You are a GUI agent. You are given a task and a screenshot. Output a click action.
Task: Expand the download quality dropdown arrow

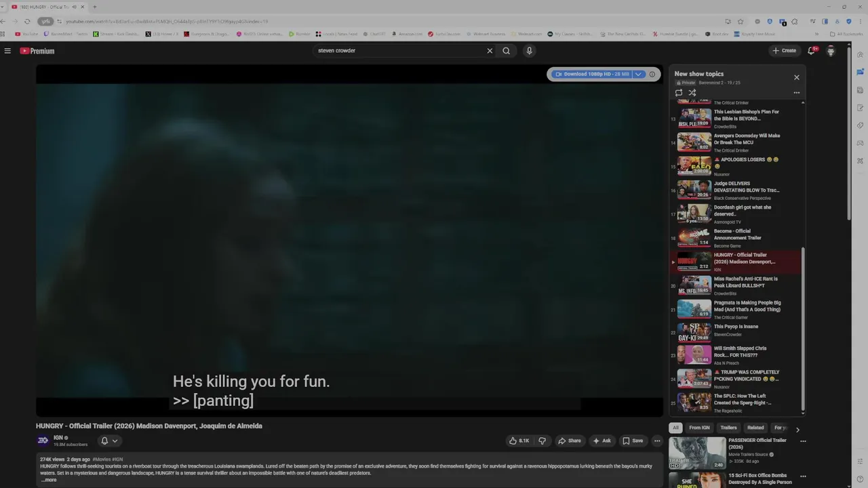point(638,74)
